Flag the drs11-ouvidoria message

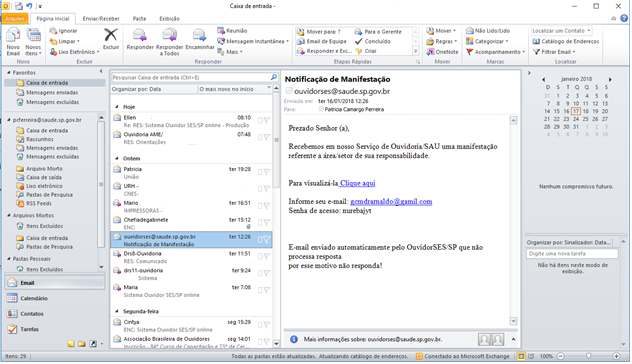point(266,273)
